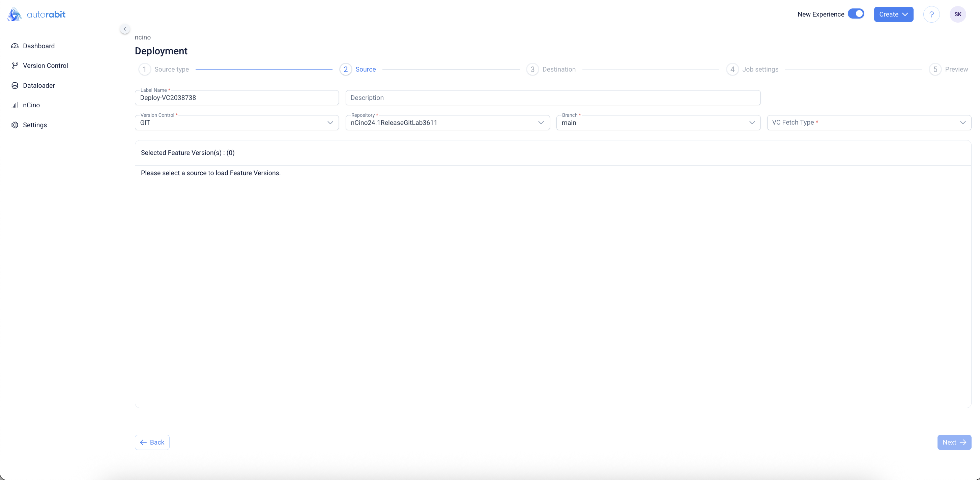
Task: Click into the Description field
Action: pos(553,98)
